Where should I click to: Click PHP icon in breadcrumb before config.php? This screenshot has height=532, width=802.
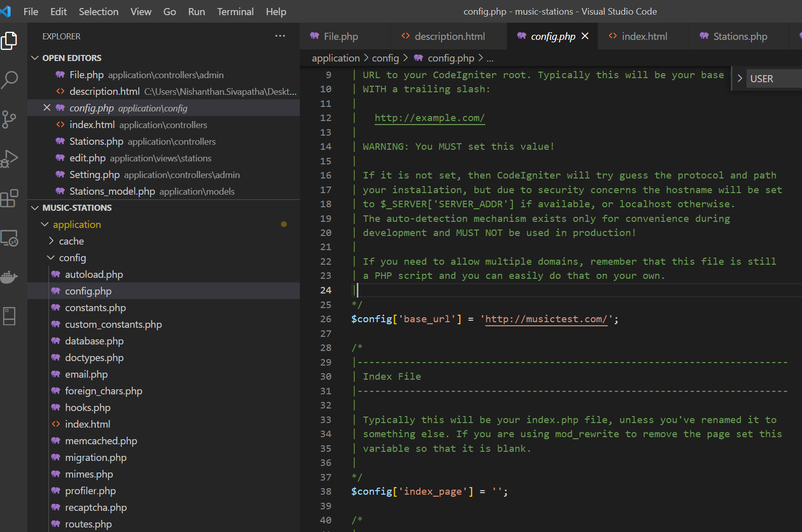(418, 57)
